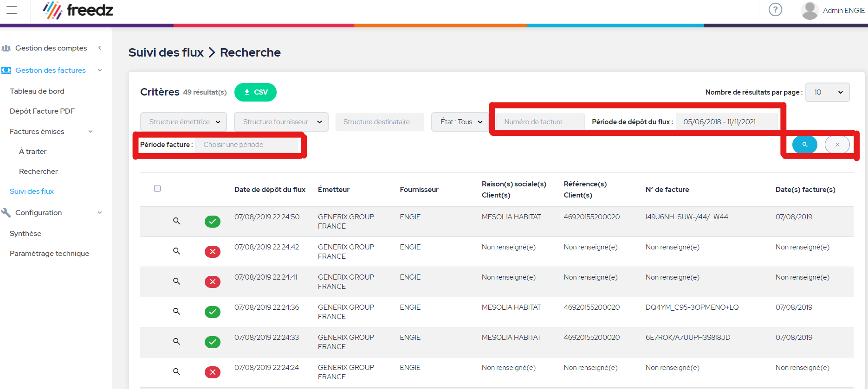Open the Structure émettrice dropdown
Viewport: 868px width, 389px height.
pyautogui.click(x=183, y=122)
